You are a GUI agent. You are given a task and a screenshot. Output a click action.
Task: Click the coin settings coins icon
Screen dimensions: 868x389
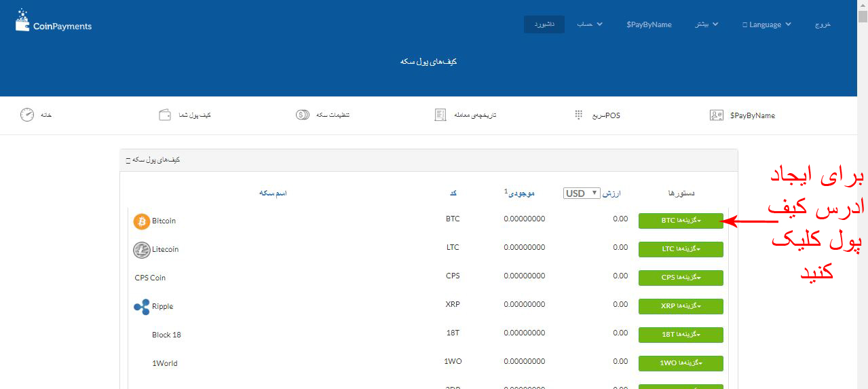click(x=303, y=115)
